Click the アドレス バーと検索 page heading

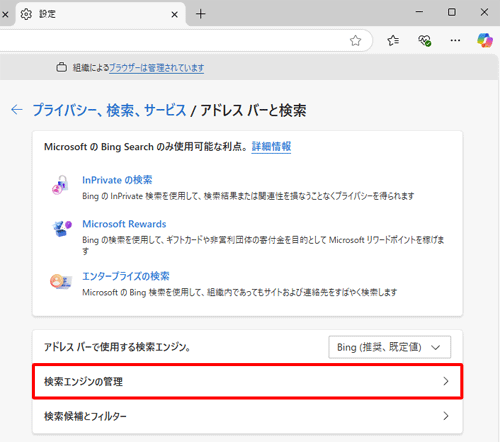253,110
